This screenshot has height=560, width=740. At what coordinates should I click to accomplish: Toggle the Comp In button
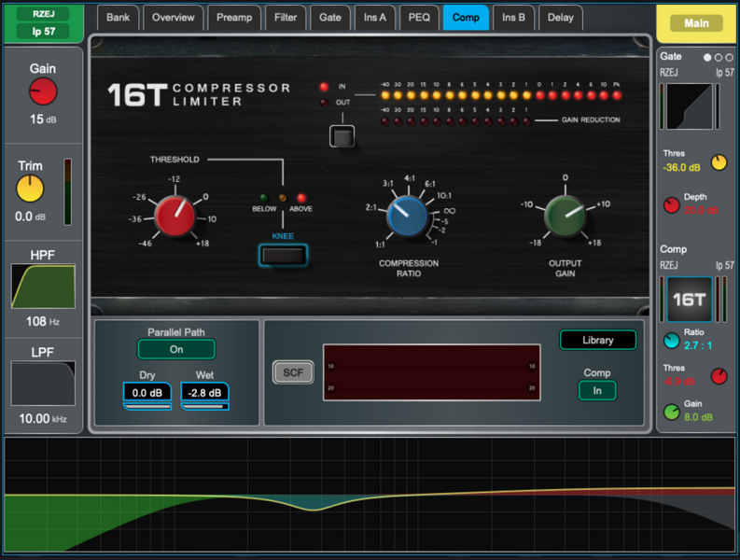pyautogui.click(x=597, y=390)
